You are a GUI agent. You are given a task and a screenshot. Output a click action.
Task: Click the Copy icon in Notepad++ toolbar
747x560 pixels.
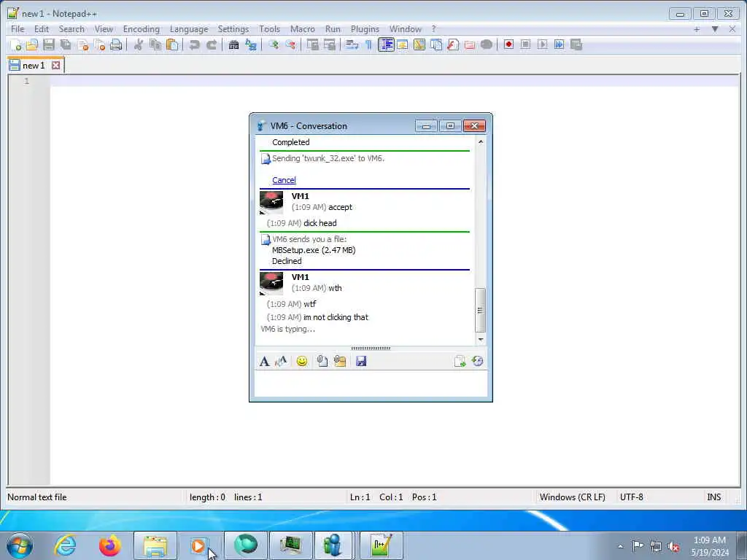point(155,44)
